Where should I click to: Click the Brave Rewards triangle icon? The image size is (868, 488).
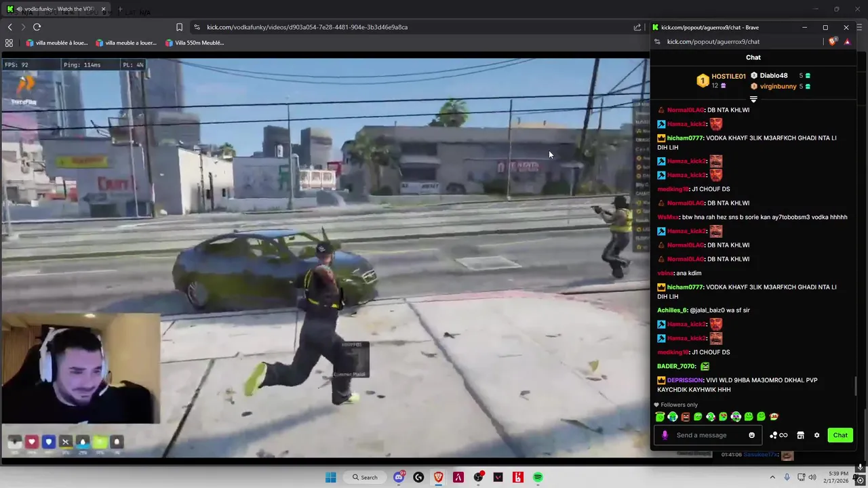click(847, 42)
